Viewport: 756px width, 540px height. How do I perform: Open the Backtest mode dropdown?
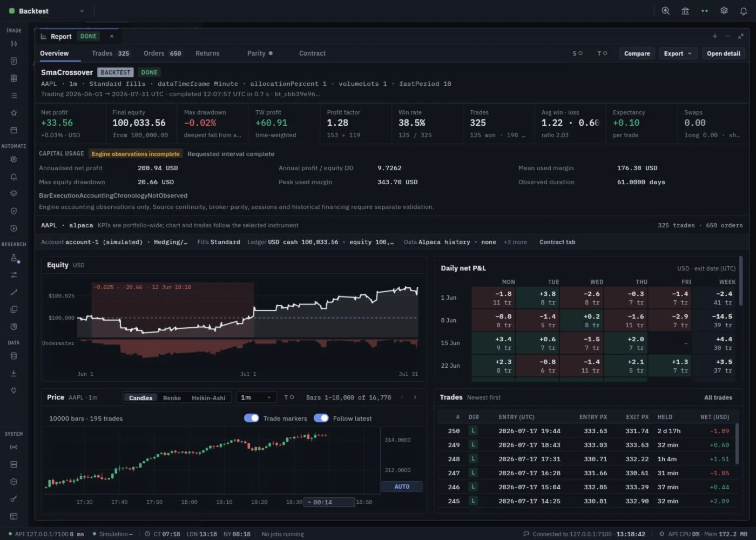point(47,11)
